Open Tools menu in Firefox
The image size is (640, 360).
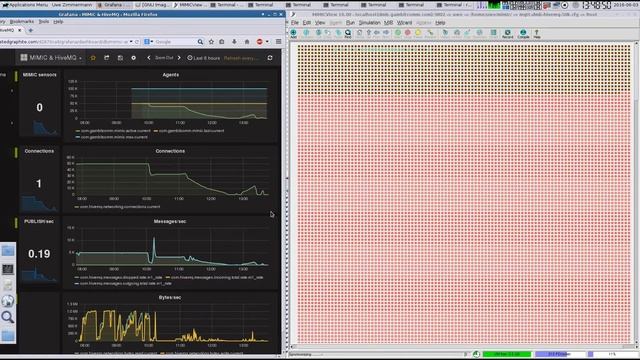click(x=44, y=22)
